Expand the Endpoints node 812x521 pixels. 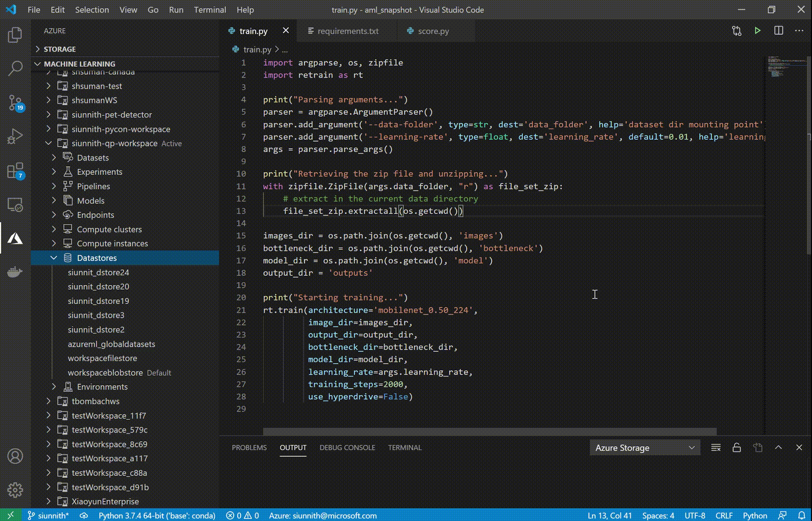pos(54,215)
